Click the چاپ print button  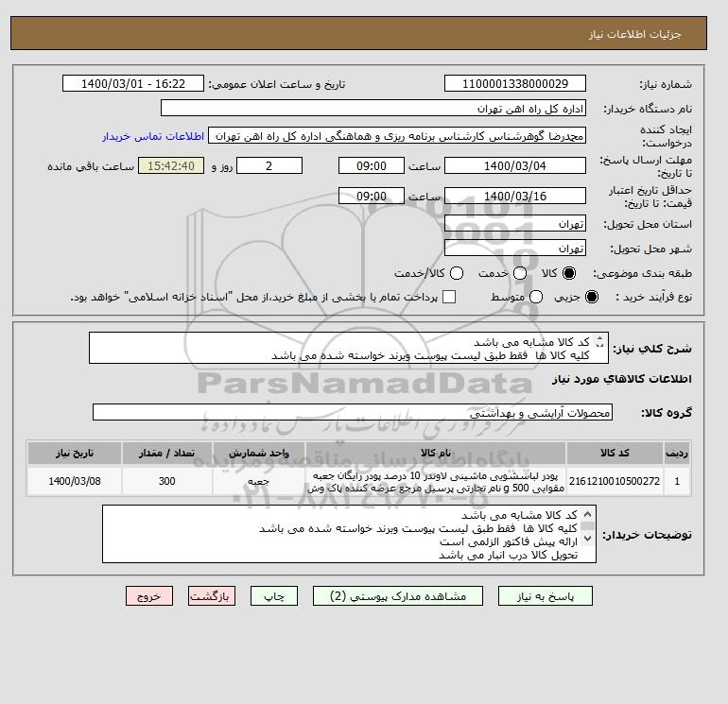coord(274,596)
